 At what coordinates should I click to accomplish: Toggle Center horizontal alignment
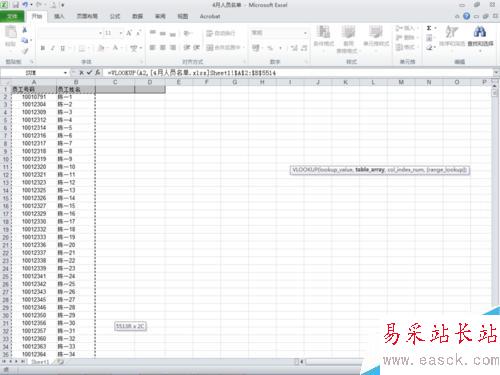(163, 48)
